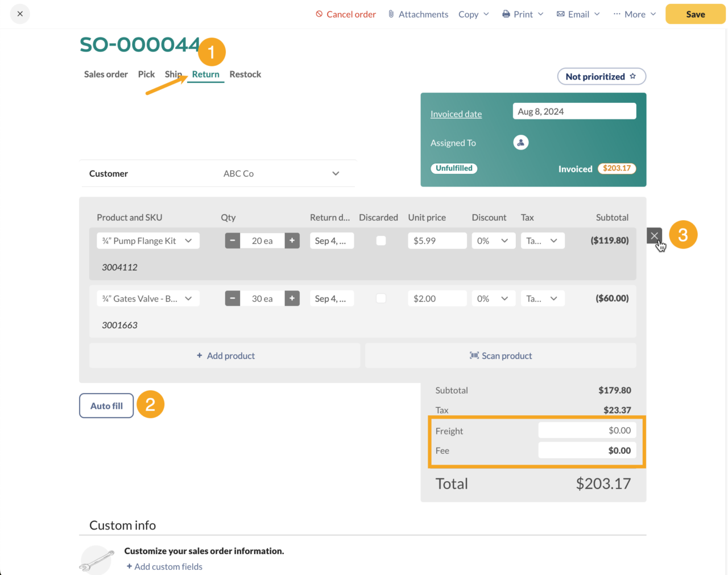Click the Assigned To person icon
The height and width of the screenshot is (575, 728).
[521, 142]
